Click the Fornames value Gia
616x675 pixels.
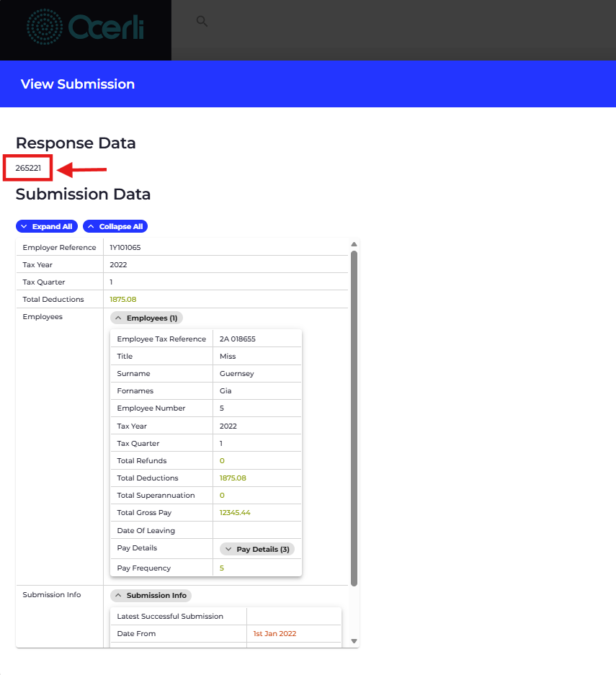pyautogui.click(x=226, y=391)
